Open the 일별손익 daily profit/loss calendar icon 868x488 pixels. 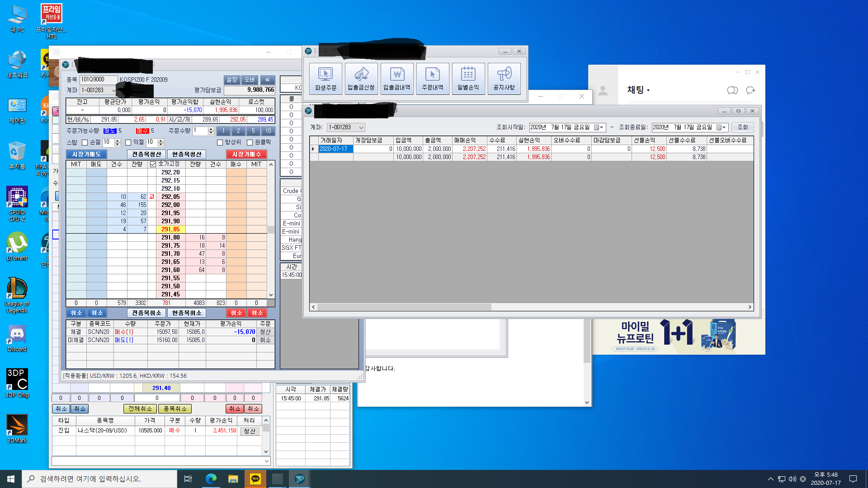point(468,79)
